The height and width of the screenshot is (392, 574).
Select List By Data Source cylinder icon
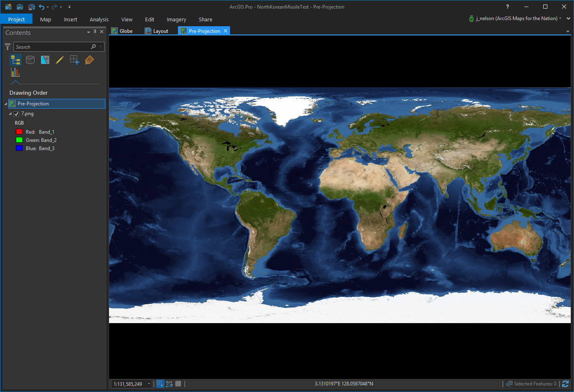point(30,60)
